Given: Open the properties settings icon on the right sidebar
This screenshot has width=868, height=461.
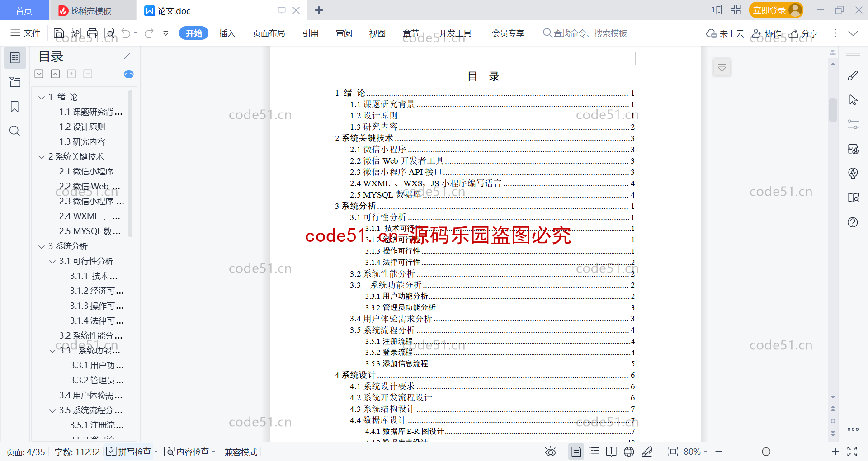Looking at the screenshot, I should pyautogui.click(x=853, y=124).
